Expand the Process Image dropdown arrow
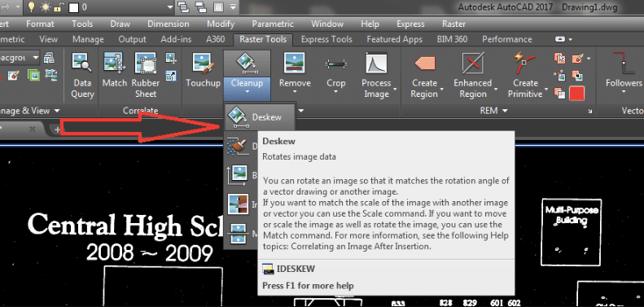 click(x=395, y=89)
